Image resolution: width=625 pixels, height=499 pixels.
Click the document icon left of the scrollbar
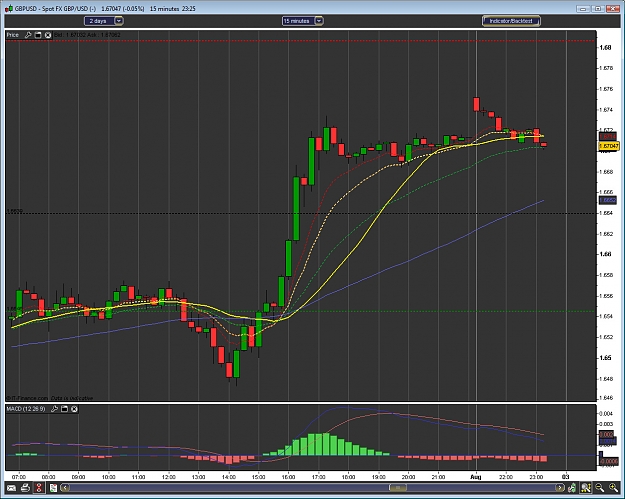tap(53, 487)
